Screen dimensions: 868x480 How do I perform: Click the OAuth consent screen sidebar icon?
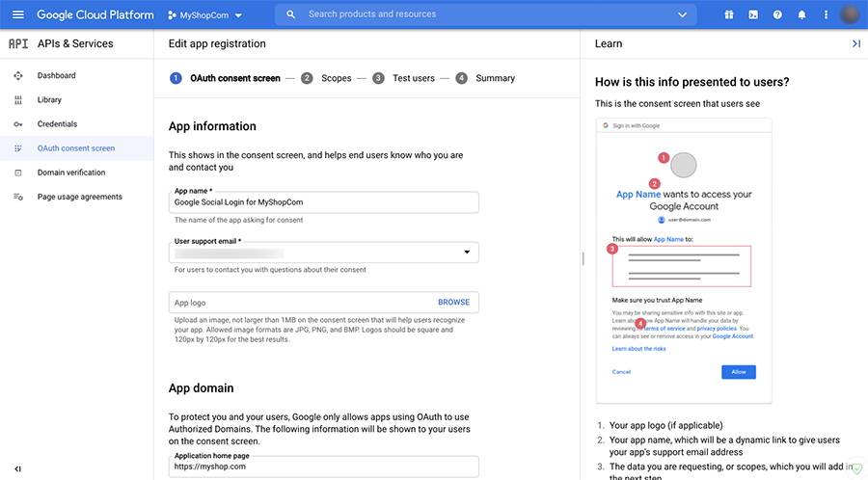click(x=18, y=148)
